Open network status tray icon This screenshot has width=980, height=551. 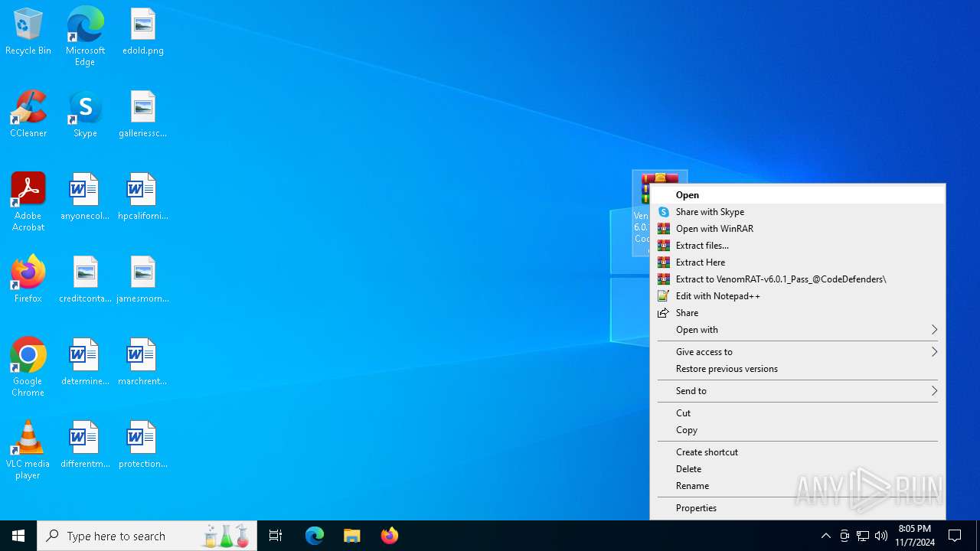(863, 536)
